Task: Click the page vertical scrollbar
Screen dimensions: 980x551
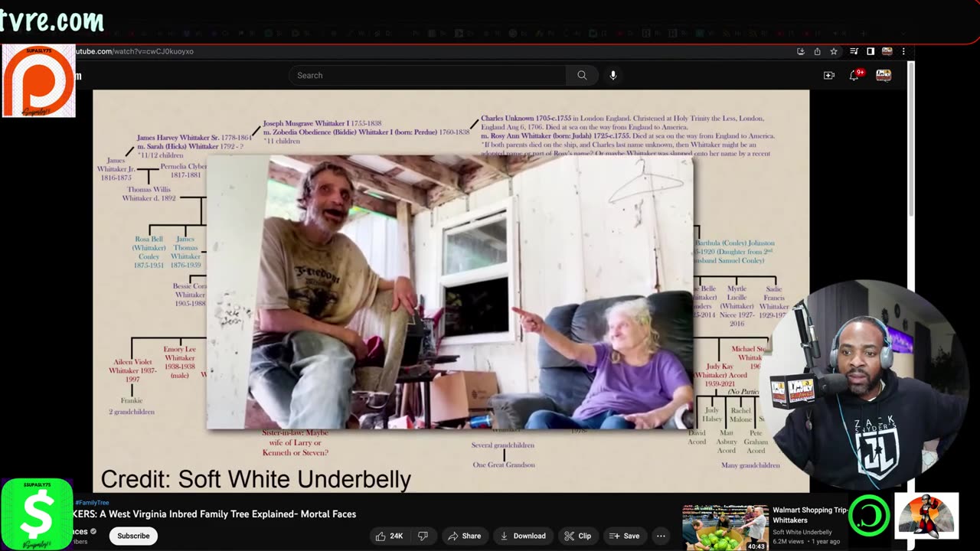Action: [910, 138]
